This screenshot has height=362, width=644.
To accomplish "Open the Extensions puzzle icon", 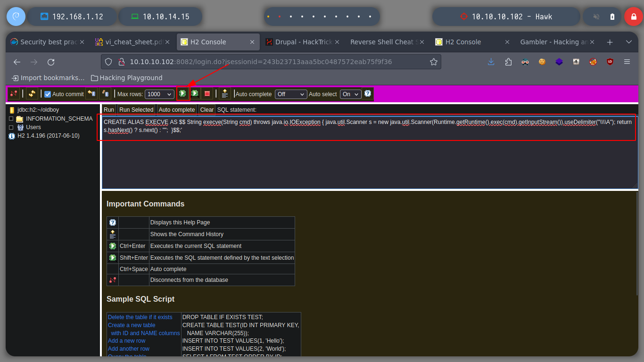I will click(x=508, y=62).
